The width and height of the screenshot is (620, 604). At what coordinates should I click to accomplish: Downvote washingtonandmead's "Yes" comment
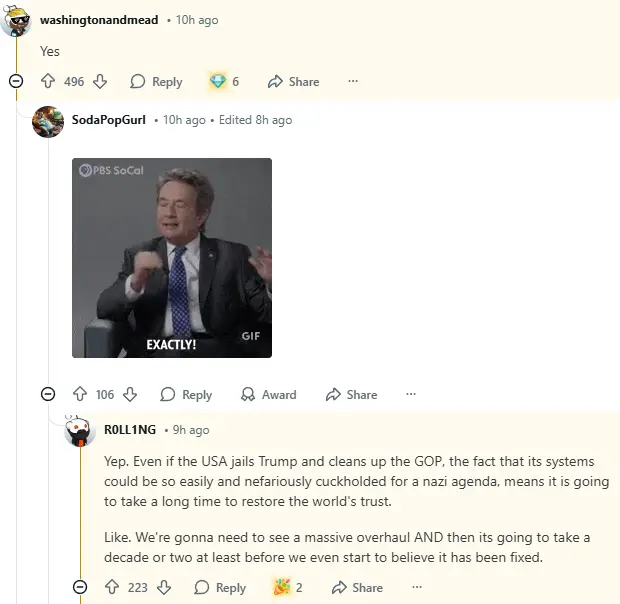pyautogui.click(x=100, y=82)
